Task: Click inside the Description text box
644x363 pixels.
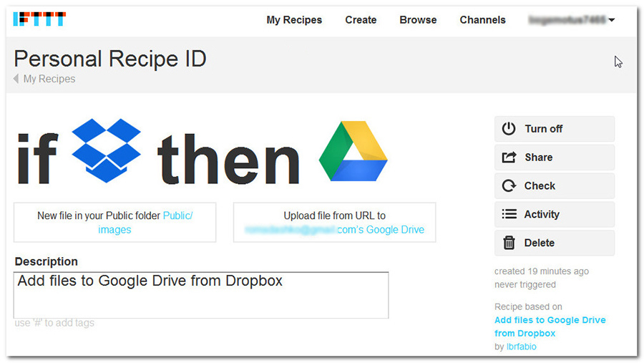Action: [201, 295]
